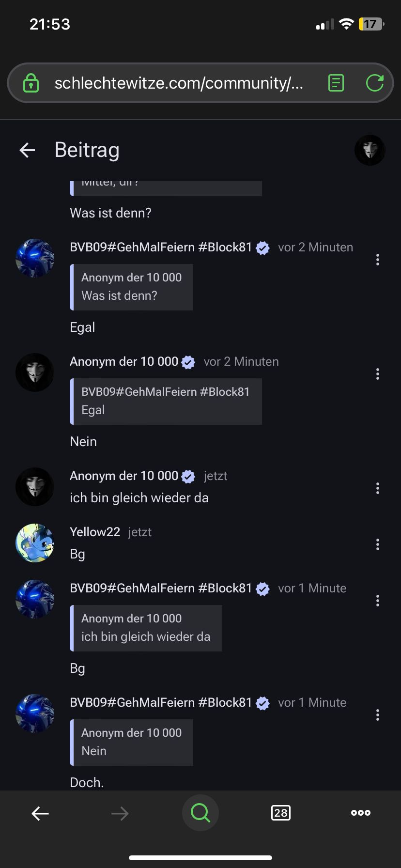Open options for BVB09's "Doch." comment

pyautogui.click(x=378, y=715)
